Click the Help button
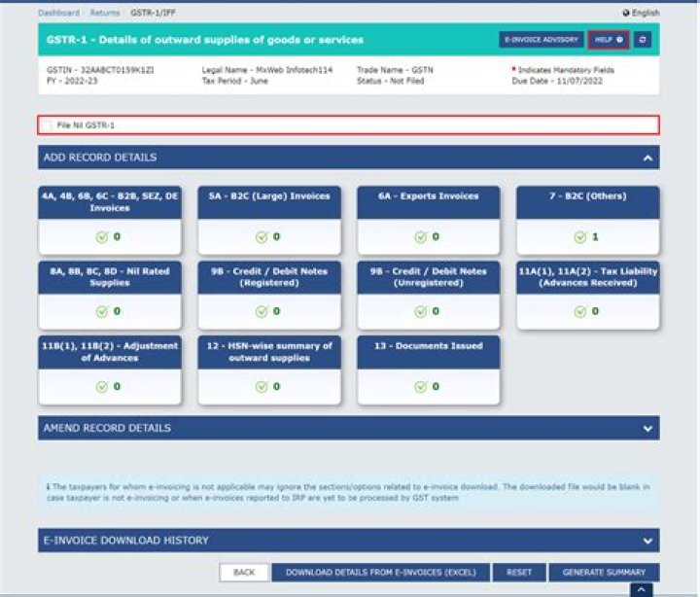Screen dimensions: 700x597 point(609,40)
